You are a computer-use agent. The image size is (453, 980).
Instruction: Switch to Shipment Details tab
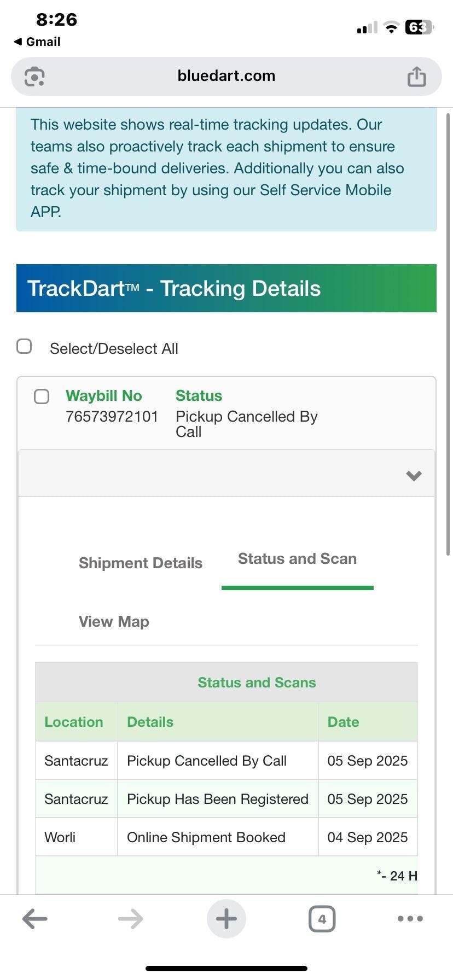pos(141,563)
